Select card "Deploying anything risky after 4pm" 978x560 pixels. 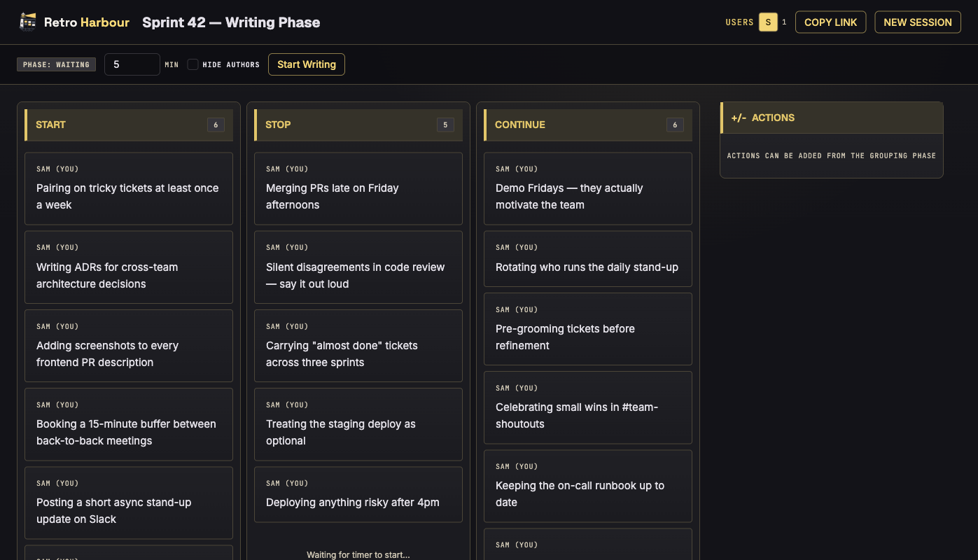(358, 494)
